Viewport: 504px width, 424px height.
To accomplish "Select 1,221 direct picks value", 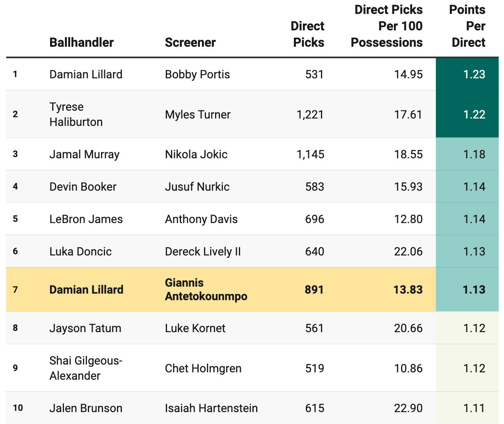I will [x=310, y=114].
